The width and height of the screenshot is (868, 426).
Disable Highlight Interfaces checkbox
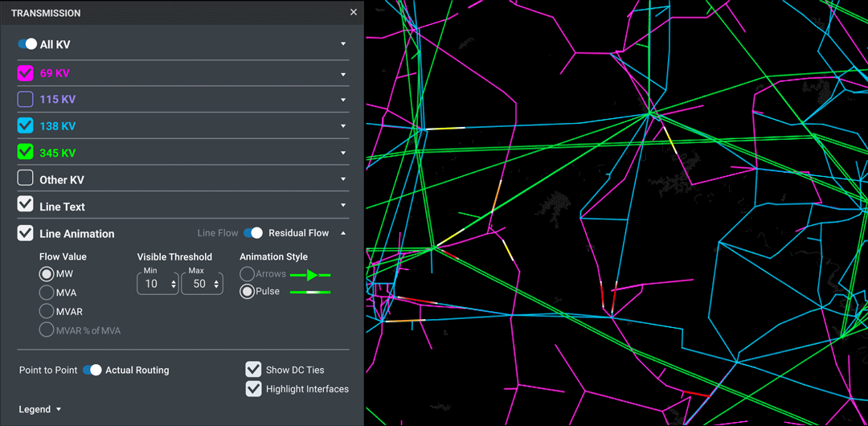point(253,389)
